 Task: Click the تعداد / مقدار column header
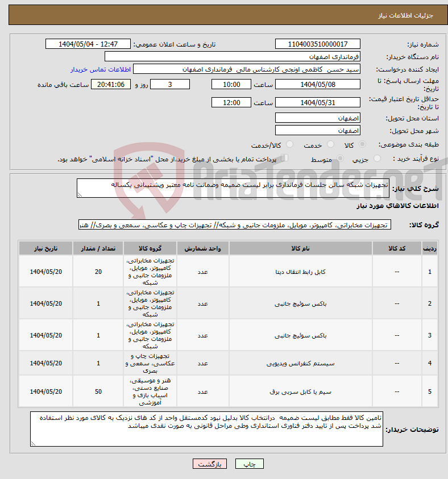coord(98,248)
